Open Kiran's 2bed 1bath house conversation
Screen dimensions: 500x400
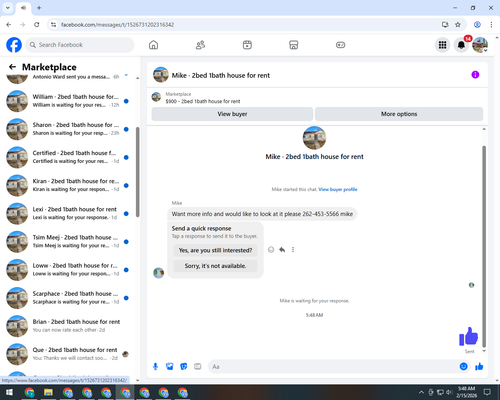(68, 185)
